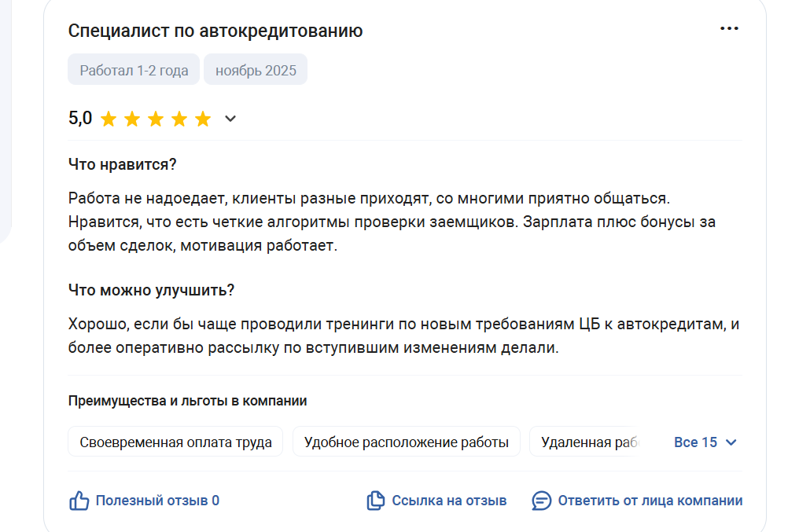Mark review as helpful (Полезный отзыв)
This screenshot has width=799, height=532.
click(157, 501)
